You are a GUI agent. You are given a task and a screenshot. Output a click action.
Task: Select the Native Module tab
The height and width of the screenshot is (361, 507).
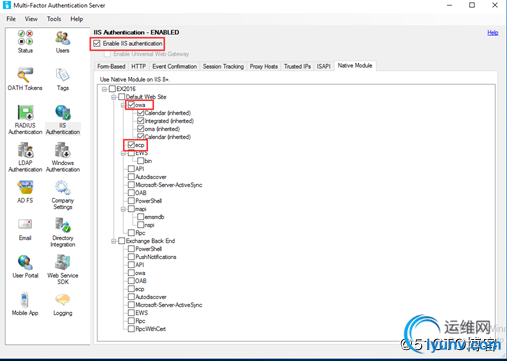coord(355,66)
